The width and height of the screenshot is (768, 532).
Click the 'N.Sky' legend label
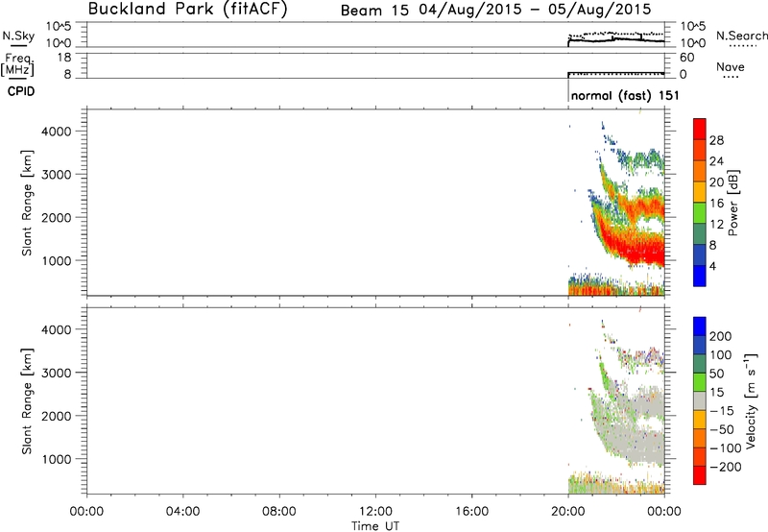pyautogui.click(x=18, y=36)
